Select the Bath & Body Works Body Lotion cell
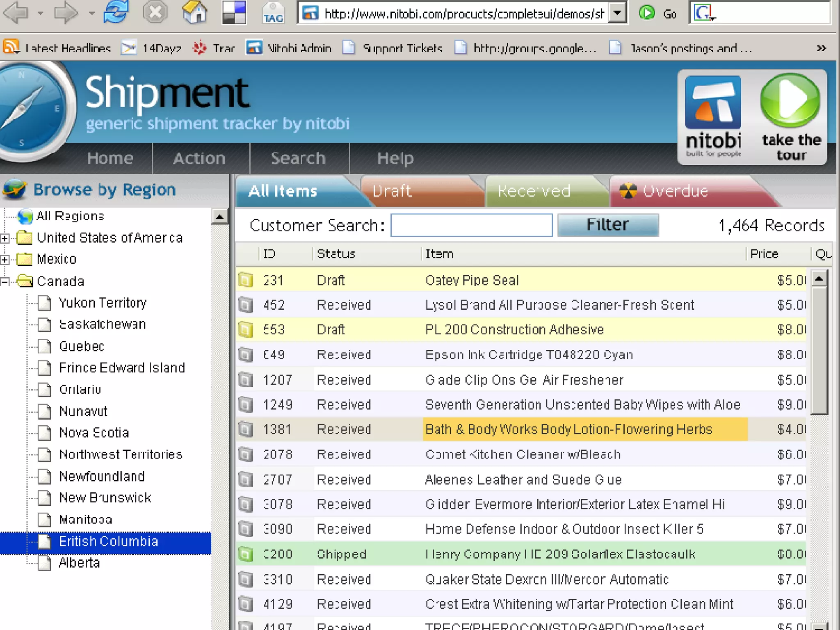Screen dimensions: 840x630 (x=585, y=429)
